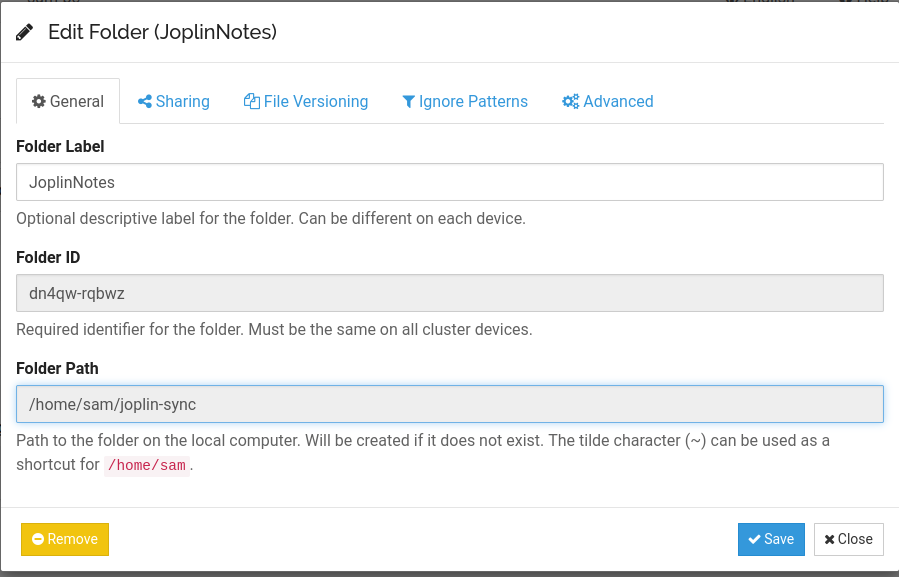Viewport: 899px width, 577px height.
Task: Click the disabled Folder ID field
Action: (450, 293)
